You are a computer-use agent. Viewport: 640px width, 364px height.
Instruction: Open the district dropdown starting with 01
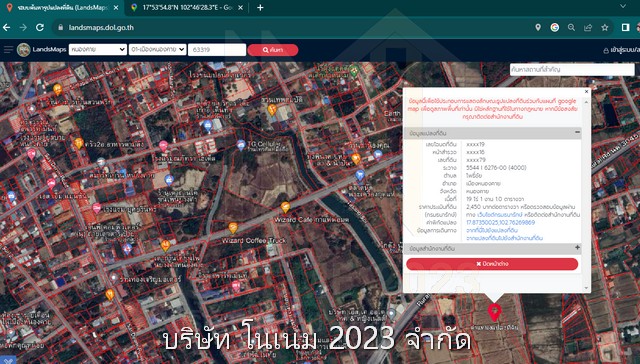(x=158, y=49)
